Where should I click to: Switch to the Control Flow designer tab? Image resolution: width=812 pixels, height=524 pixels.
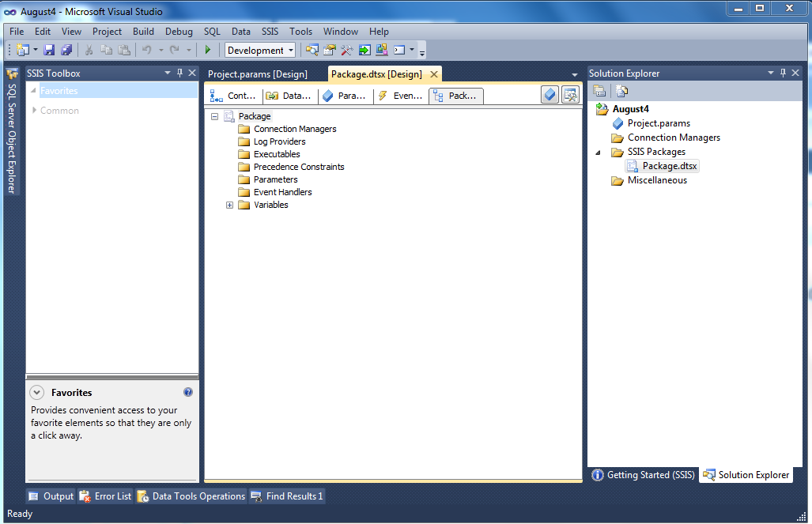(x=232, y=96)
